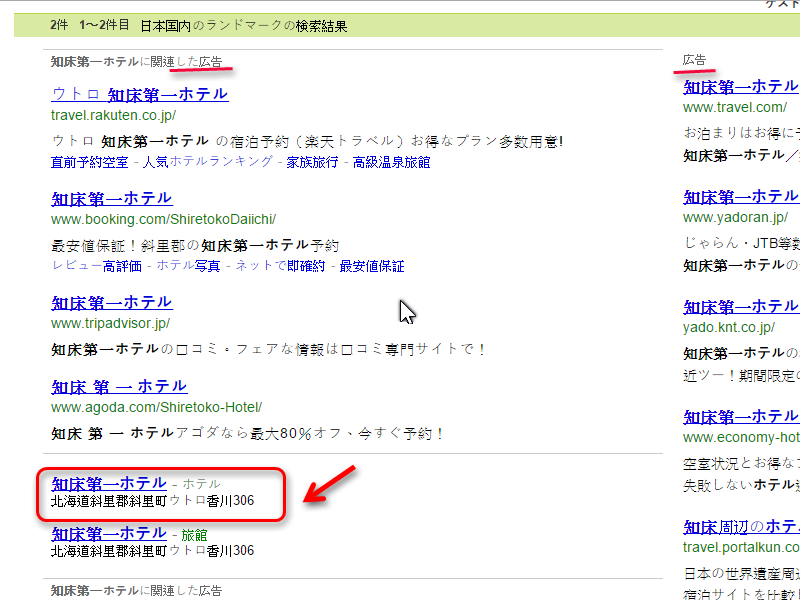
Task: Open the ウトロ 知床第一ホテル Rakuten ad link
Action: click(x=140, y=94)
